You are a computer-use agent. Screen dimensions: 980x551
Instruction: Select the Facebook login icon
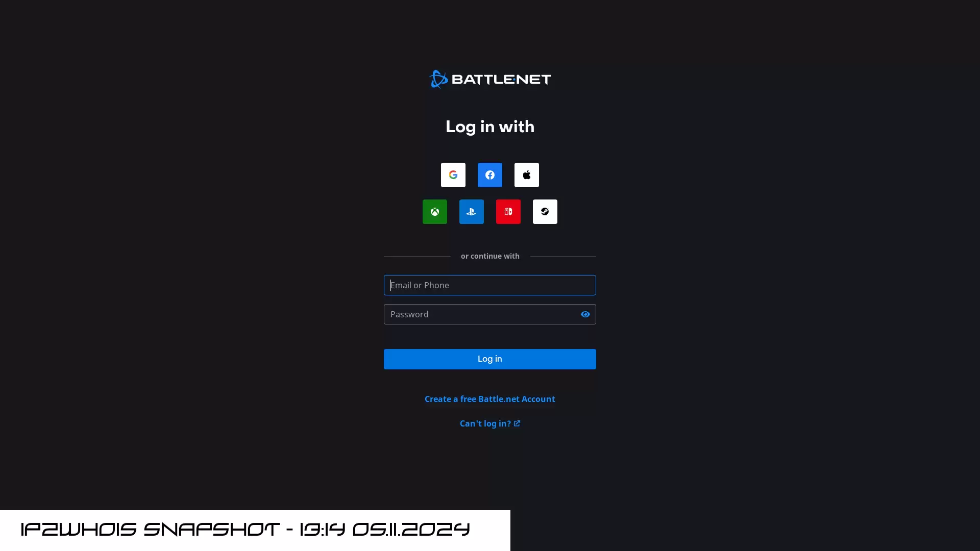(489, 175)
